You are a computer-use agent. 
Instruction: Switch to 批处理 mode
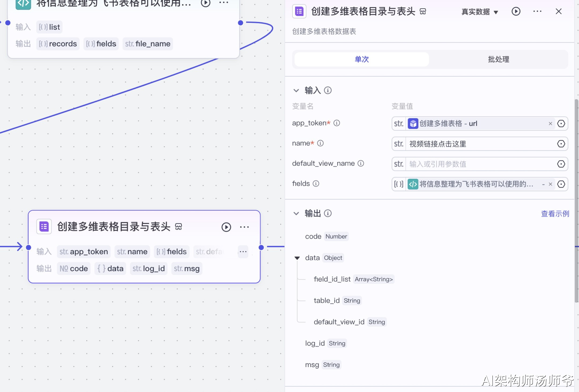point(498,59)
